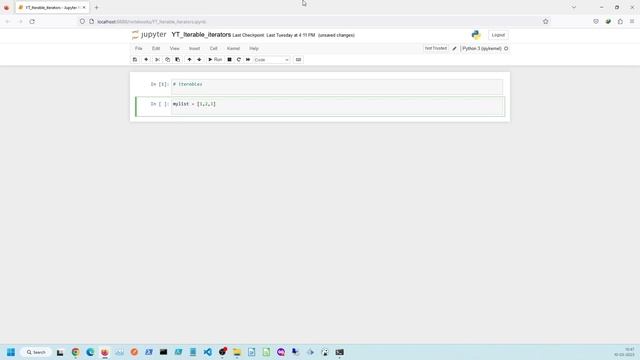
Task: Open the Kernel menu
Action: [x=233, y=49]
